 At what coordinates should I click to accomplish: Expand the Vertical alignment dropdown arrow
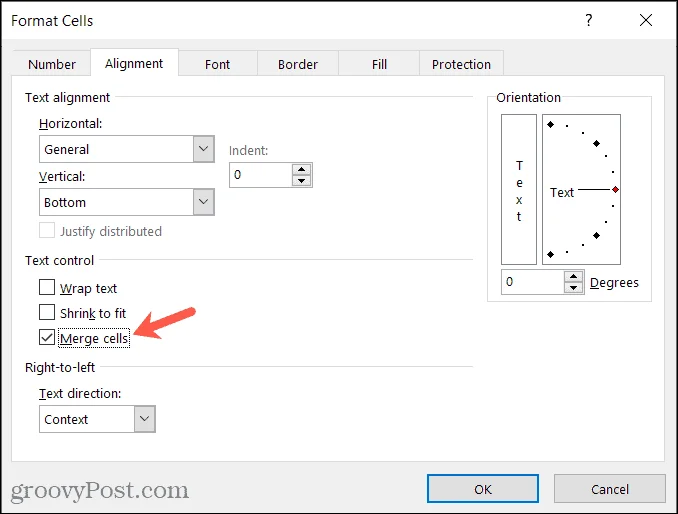pos(204,202)
